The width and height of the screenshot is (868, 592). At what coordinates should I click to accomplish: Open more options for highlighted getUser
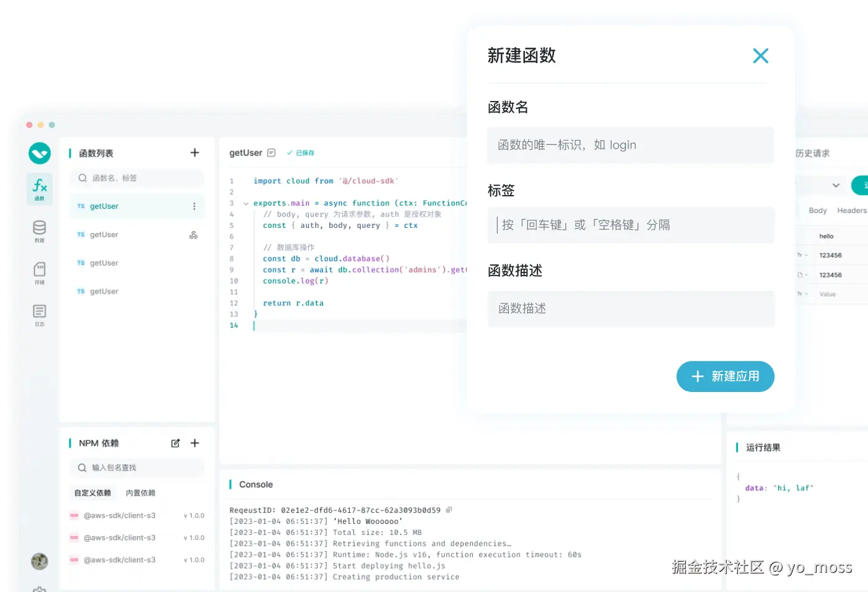point(194,206)
